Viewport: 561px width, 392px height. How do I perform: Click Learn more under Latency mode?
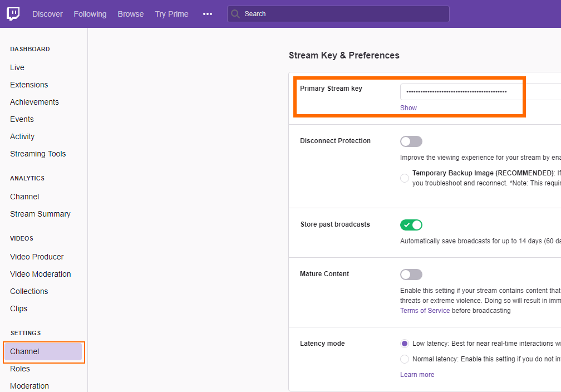pyautogui.click(x=417, y=375)
